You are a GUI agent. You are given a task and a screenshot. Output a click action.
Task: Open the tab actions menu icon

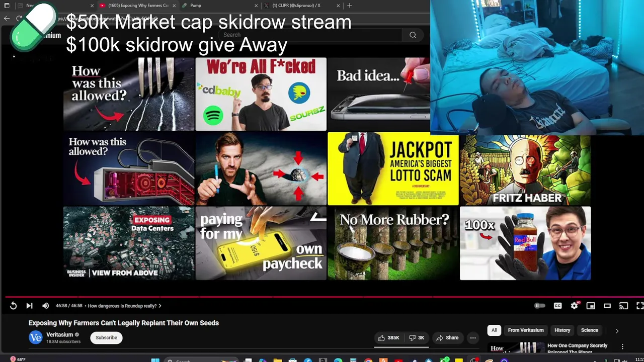(x=7, y=6)
